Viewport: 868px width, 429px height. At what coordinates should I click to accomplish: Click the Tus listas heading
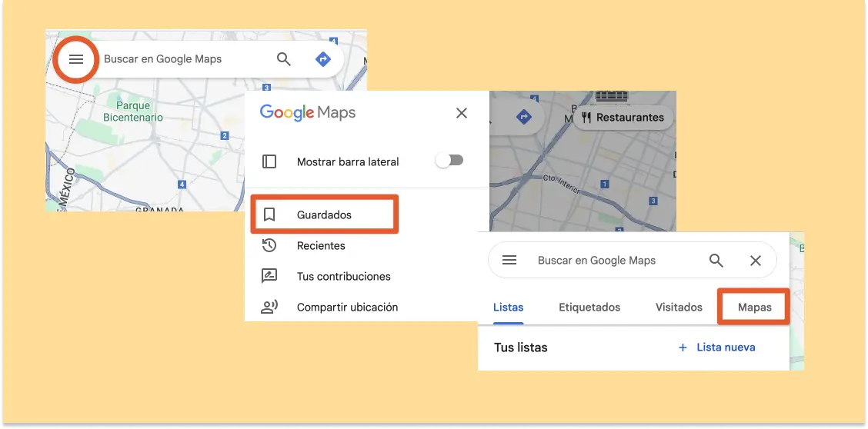pos(520,348)
